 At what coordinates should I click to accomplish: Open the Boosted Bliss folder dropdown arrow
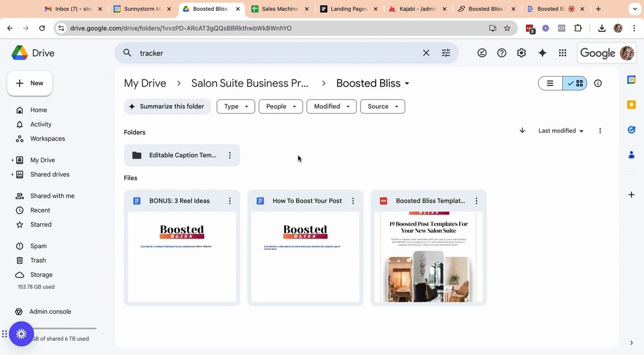(x=407, y=83)
